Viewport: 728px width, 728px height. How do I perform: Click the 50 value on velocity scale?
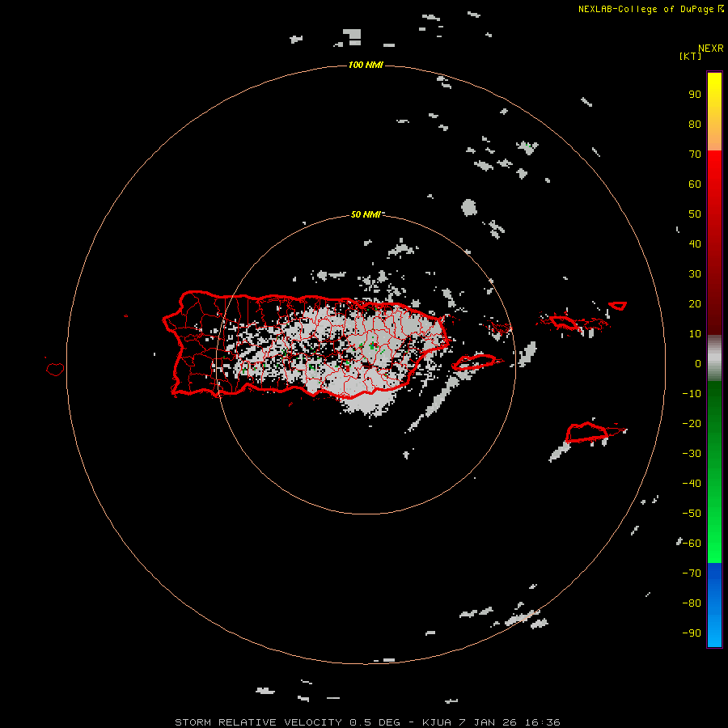click(695, 214)
